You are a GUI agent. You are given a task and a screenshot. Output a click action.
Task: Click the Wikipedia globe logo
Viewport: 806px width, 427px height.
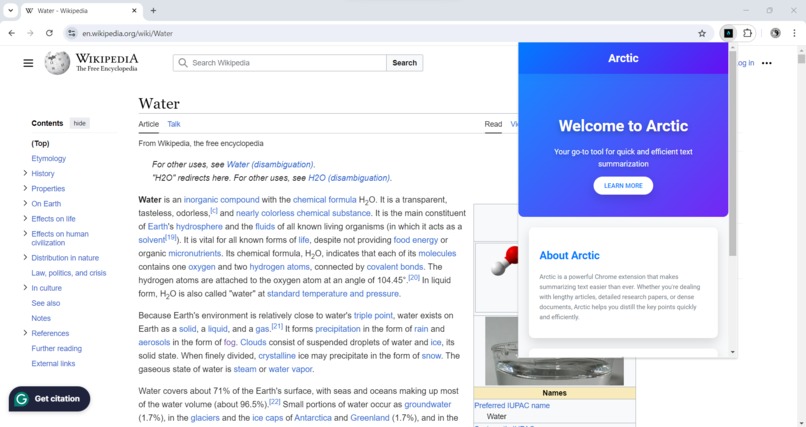click(57, 63)
